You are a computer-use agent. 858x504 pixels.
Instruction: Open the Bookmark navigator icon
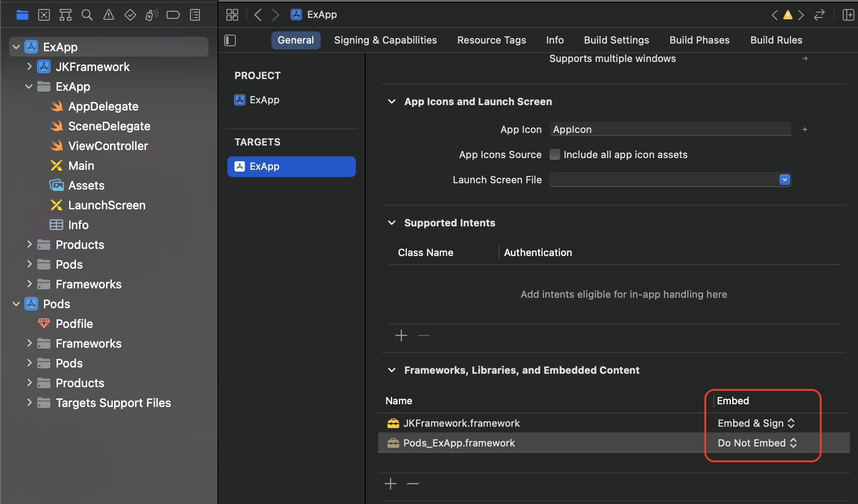click(66, 15)
